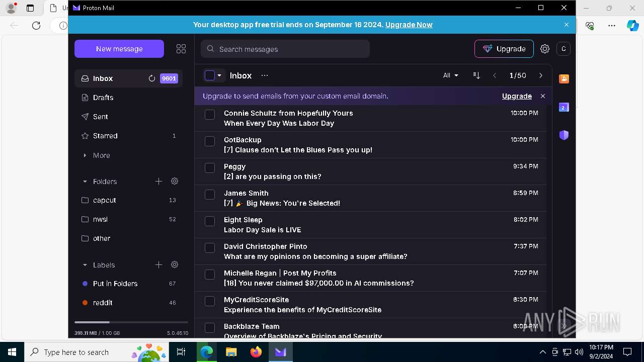Open Windows notification center icon
644x362 pixels.
coord(627,352)
